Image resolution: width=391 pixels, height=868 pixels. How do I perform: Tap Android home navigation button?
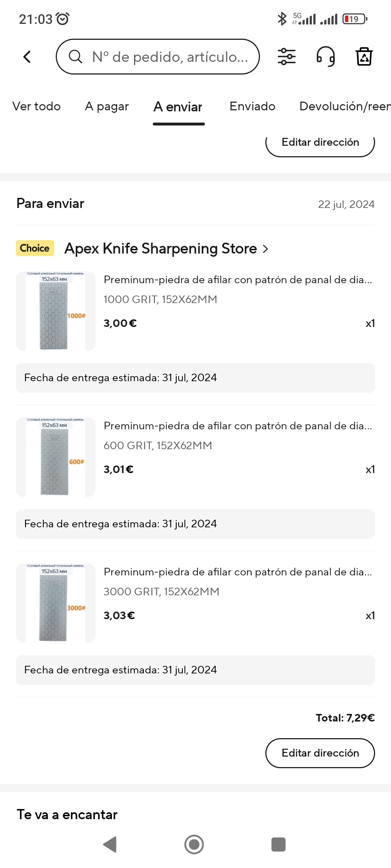coord(194,844)
